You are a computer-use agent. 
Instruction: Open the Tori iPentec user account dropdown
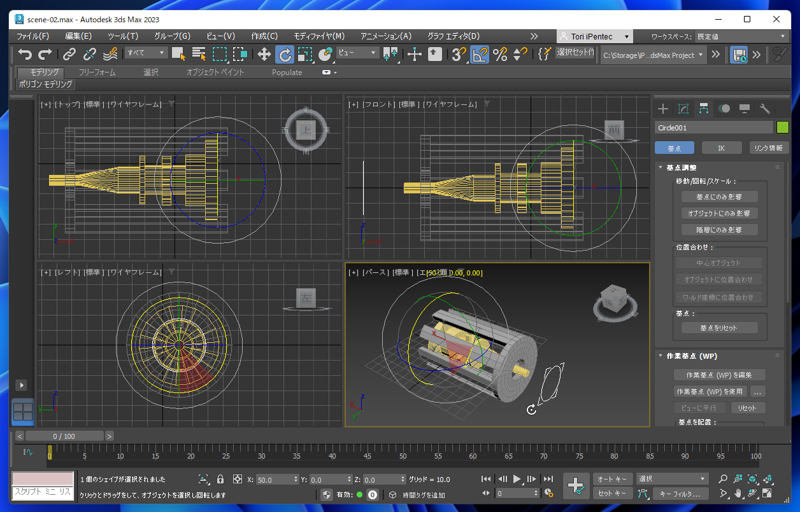pos(594,36)
